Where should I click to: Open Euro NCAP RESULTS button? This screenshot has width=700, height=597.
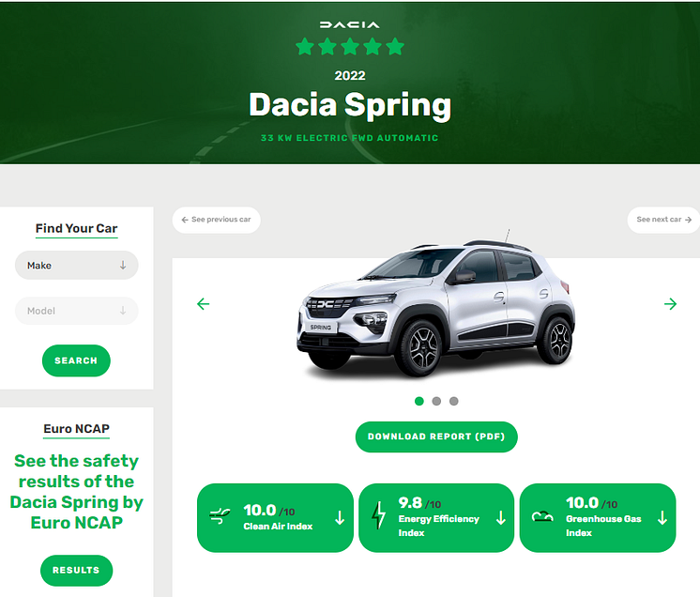pos(76,570)
